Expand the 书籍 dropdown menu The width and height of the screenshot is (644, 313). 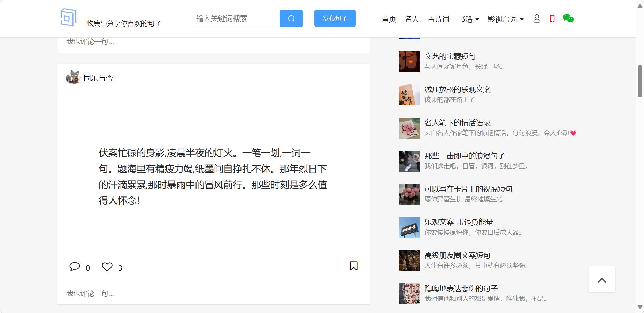pyautogui.click(x=469, y=19)
